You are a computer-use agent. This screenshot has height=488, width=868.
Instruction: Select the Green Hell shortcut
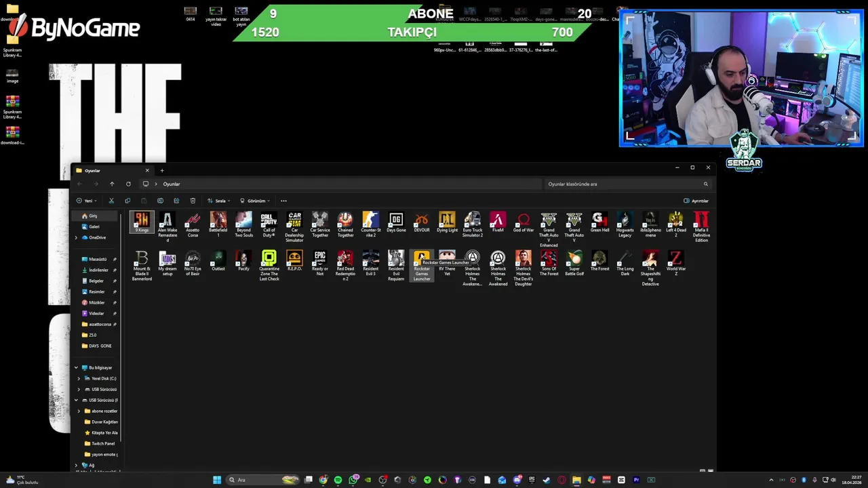[599, 223]
